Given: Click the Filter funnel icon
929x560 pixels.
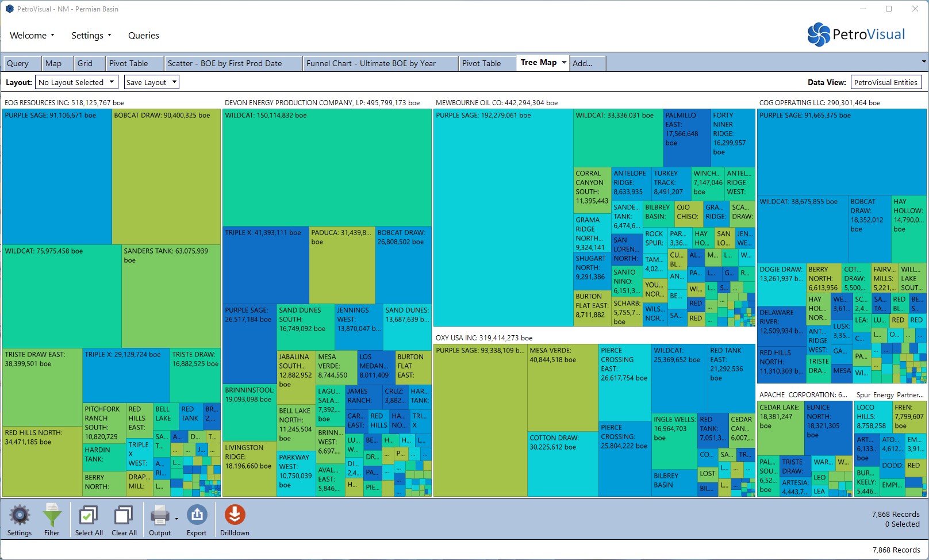Looking at the screenshot, I should (52, 515).
